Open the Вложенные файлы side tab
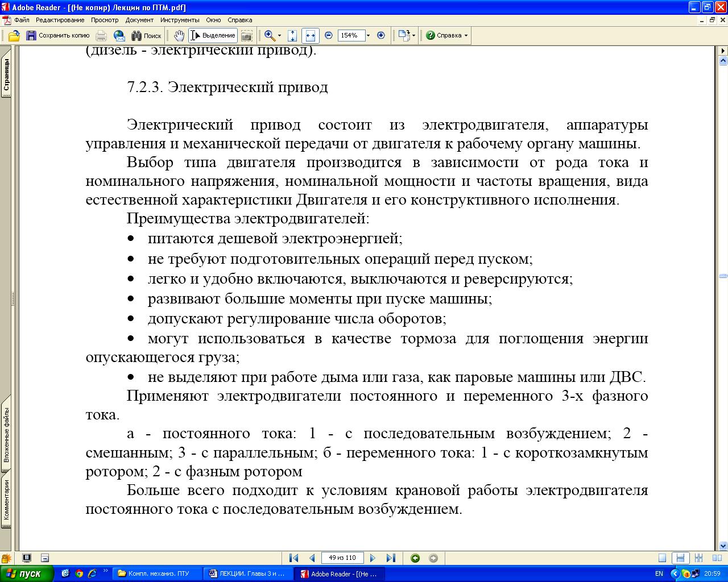 pyautogui.click(x=6, y=433)
